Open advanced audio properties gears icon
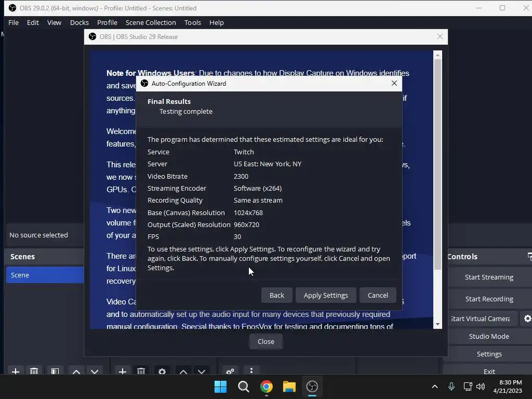 [x=230, y=371]
